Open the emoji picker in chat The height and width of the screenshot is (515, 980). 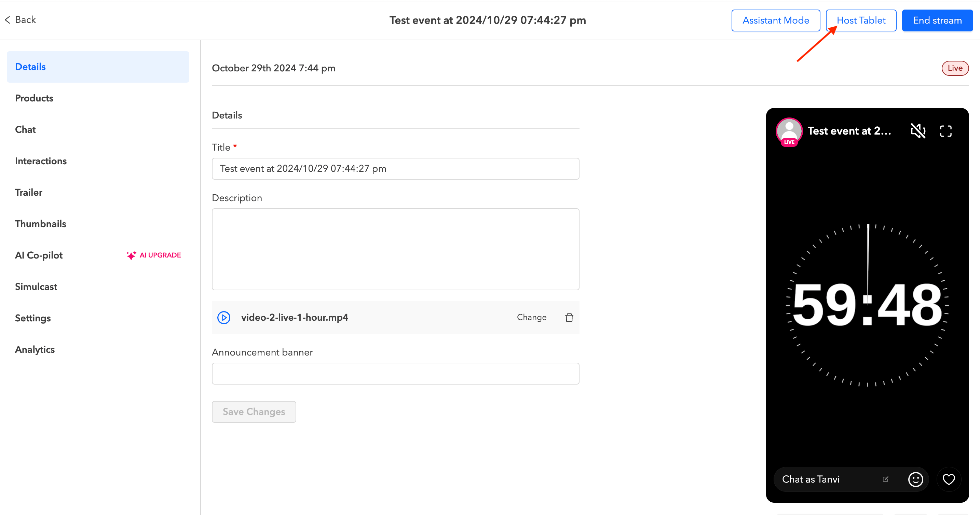(x=916, y=479)
